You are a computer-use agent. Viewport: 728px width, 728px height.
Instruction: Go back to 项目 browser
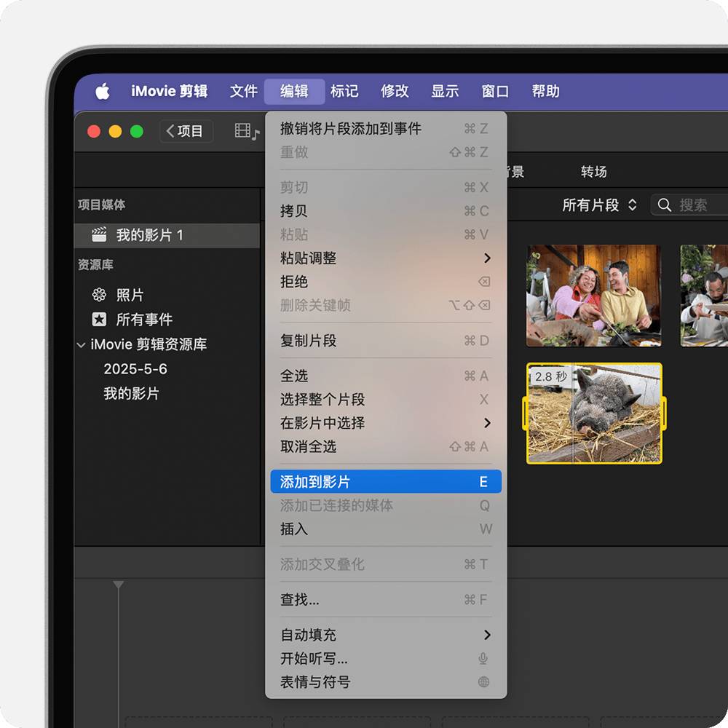pyautogui.click(x=186, y=131)
